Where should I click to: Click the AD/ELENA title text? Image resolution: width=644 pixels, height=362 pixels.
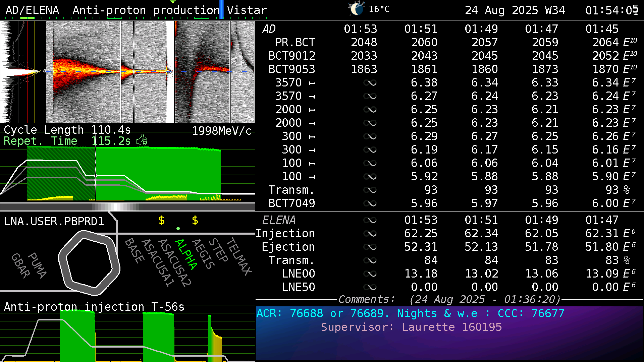coord(32,10)
